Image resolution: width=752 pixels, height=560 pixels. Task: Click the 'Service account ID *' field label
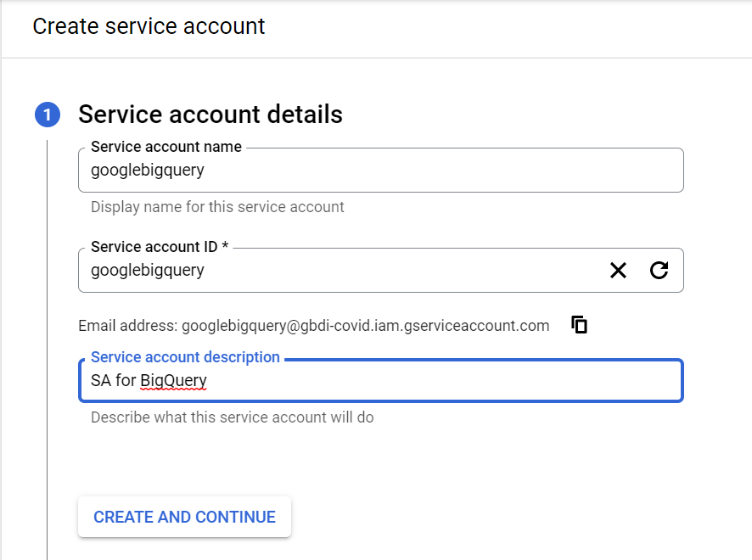click(x=160, y=247)
